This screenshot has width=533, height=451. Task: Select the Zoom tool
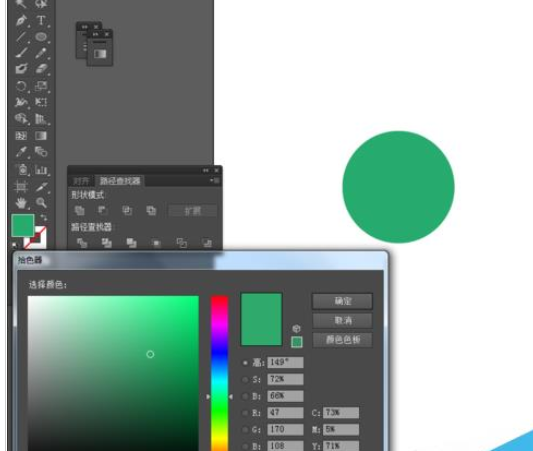41,203
